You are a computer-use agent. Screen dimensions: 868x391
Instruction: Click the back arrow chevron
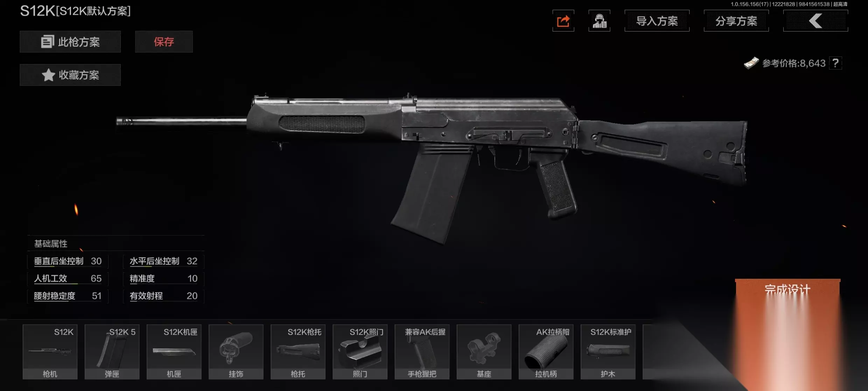click(815, 21)
